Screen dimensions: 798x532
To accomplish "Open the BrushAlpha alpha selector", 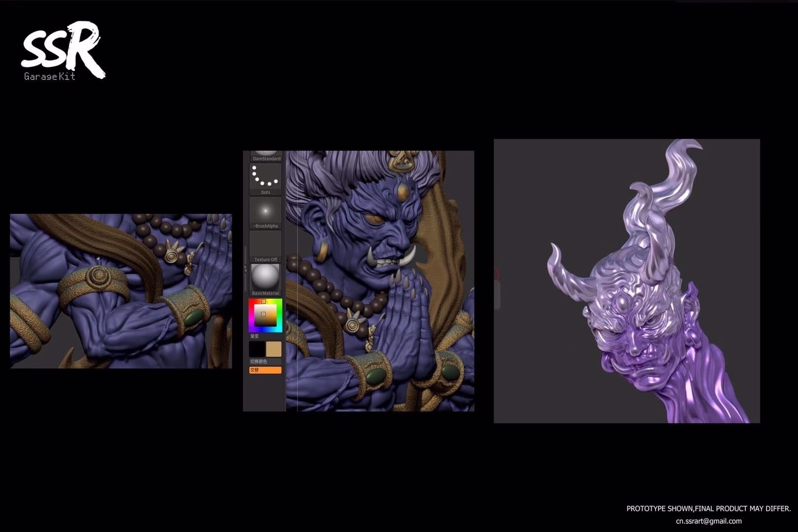I will coord(265,212).
